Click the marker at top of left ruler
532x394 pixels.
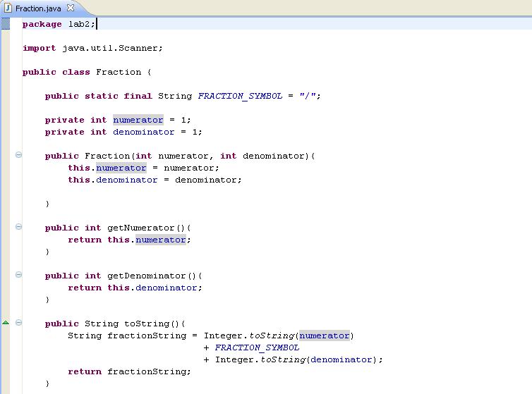coord(6,24)
